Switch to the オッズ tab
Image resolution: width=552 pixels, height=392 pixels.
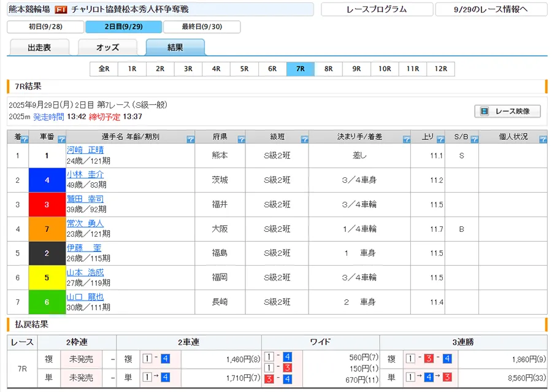pyautogui.click(x=107, y=48)
